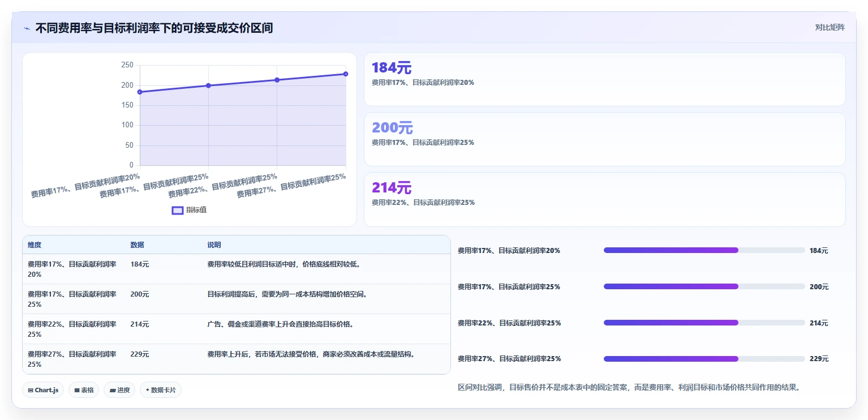The image size is (868, 420).
Task: Click the 说明 table column header
Action: 214,245
